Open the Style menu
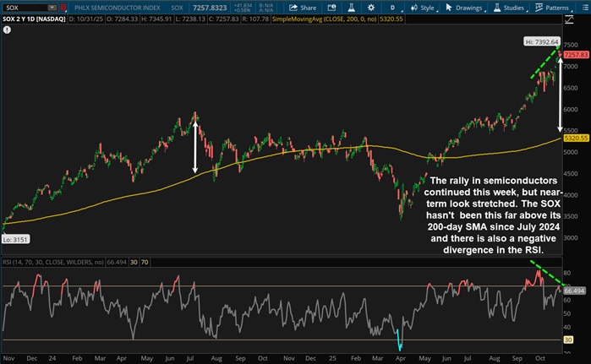Screen dimensions: 591x364 pos(423,8)
